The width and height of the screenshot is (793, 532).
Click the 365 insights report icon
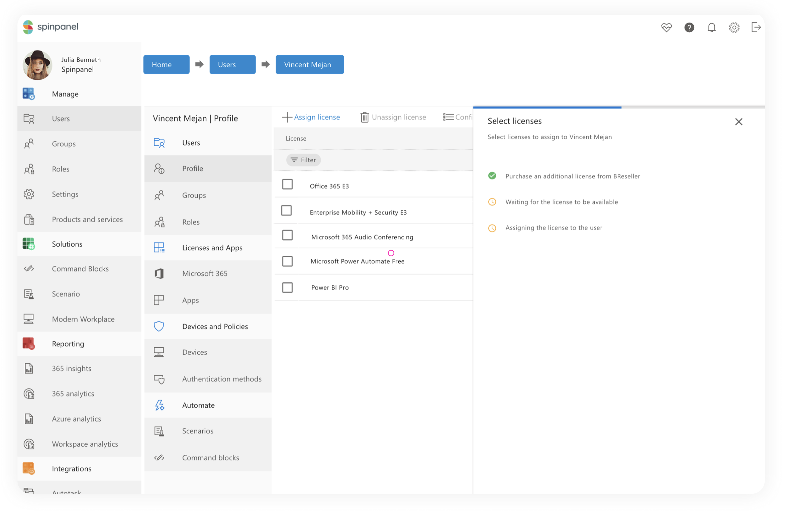coord(29,368)
